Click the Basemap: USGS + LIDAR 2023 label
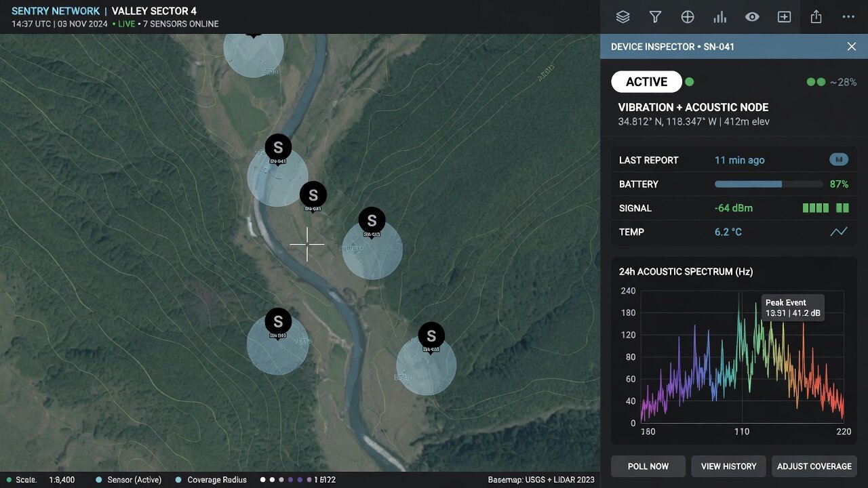The width and height of the screenshot is (868, 488). 541,480
